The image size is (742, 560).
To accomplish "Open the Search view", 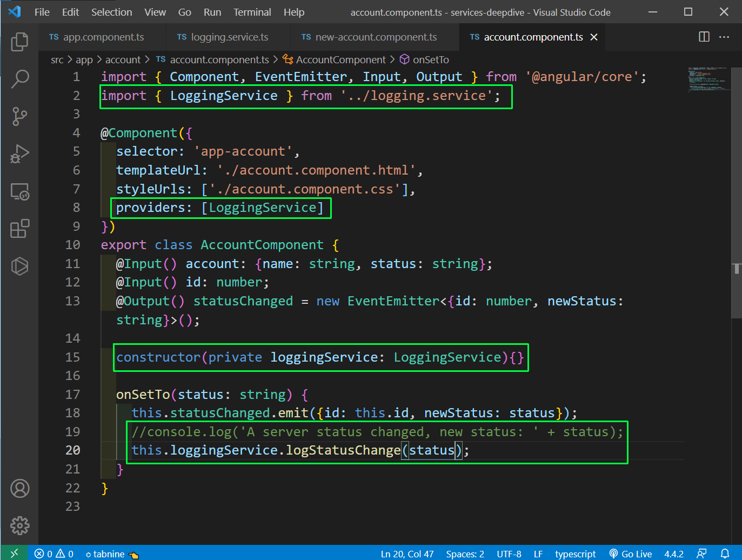I will (x=20, y=79).
